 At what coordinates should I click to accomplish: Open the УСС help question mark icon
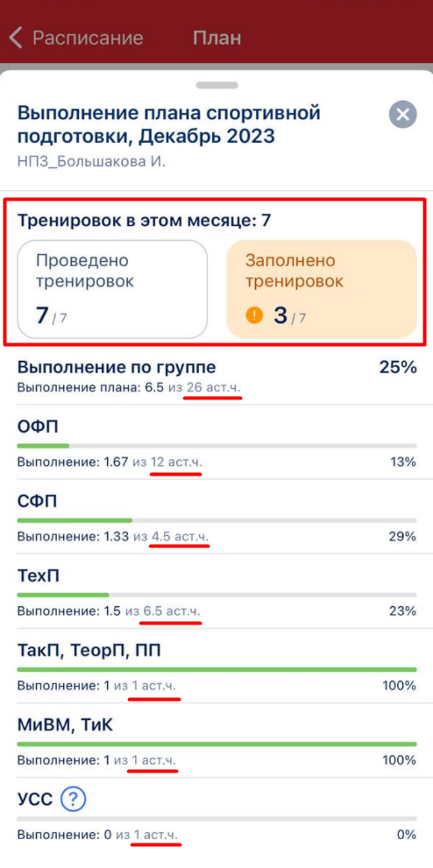click(73, 800)
